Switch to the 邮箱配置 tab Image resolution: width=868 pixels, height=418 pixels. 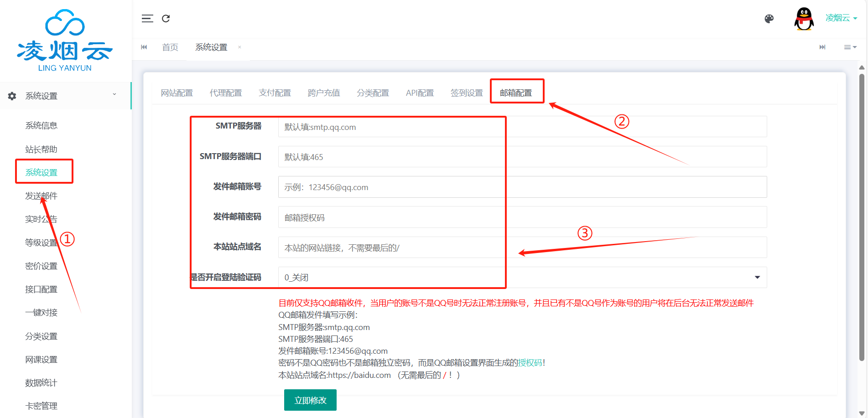[x=516, y=93]
